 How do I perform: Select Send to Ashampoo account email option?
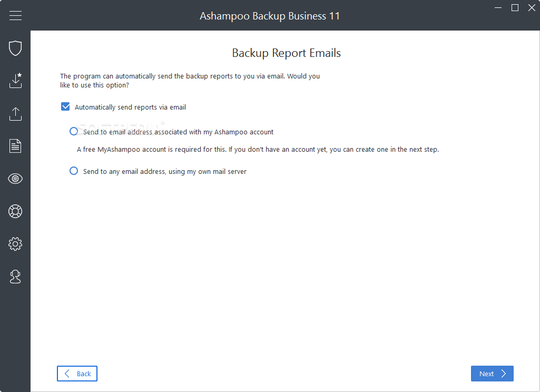(x=74, y=132)
